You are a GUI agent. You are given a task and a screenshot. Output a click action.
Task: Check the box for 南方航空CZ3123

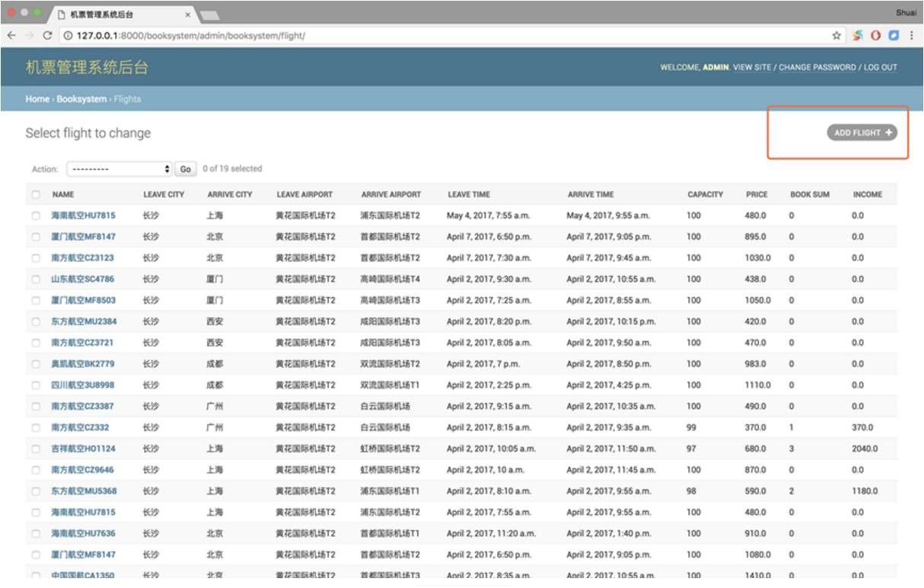click(36, 258)
